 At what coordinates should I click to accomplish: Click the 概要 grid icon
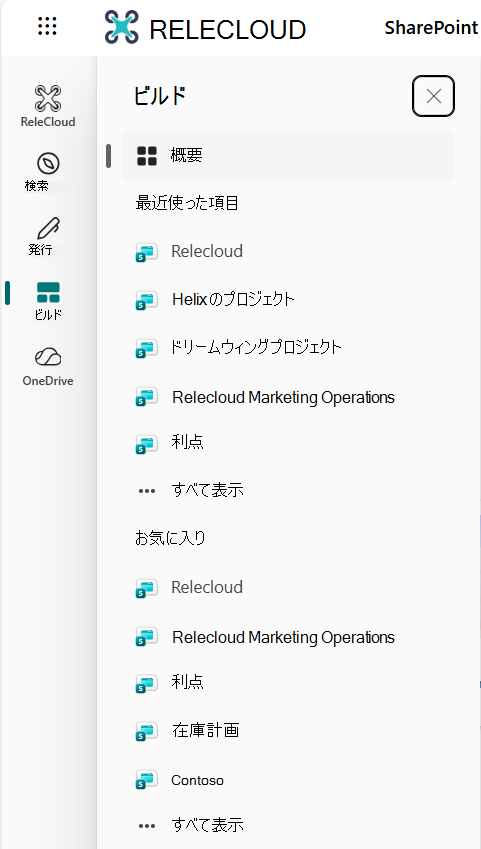[x=147, y=156]
